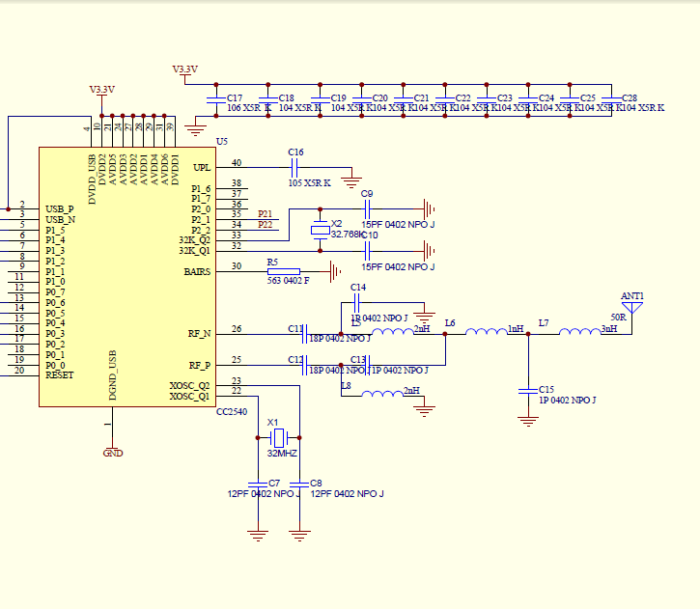Select capacitor C15 symbol

[x=528, y=391]
